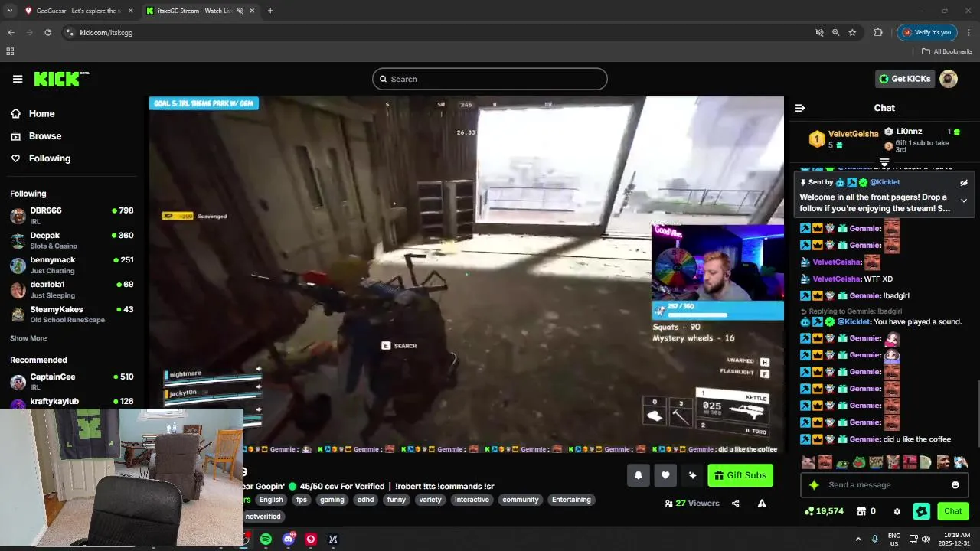Viewport: 980px width, 551px height.
Task: Open the Extensions puzzle icon
Action: point(878,32)
